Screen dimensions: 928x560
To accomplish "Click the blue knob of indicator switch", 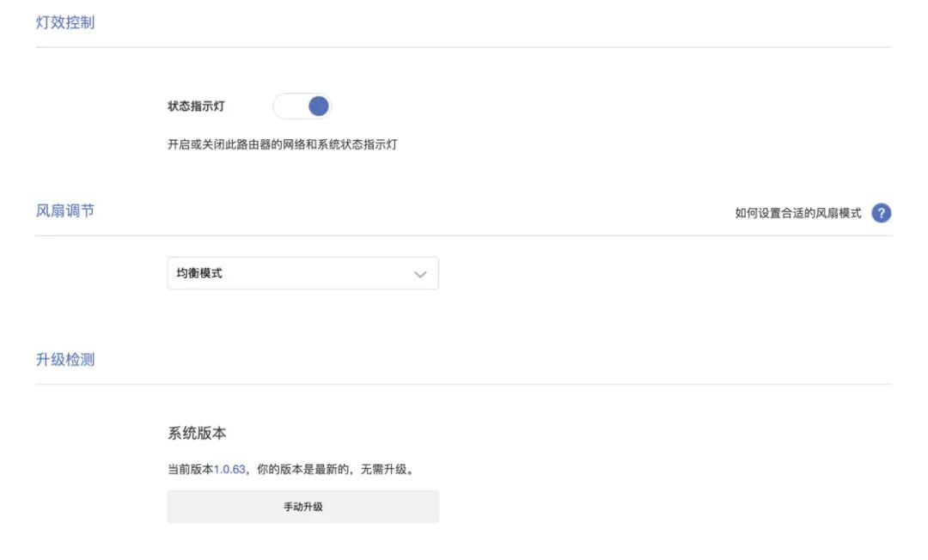I will pos(318,107).
